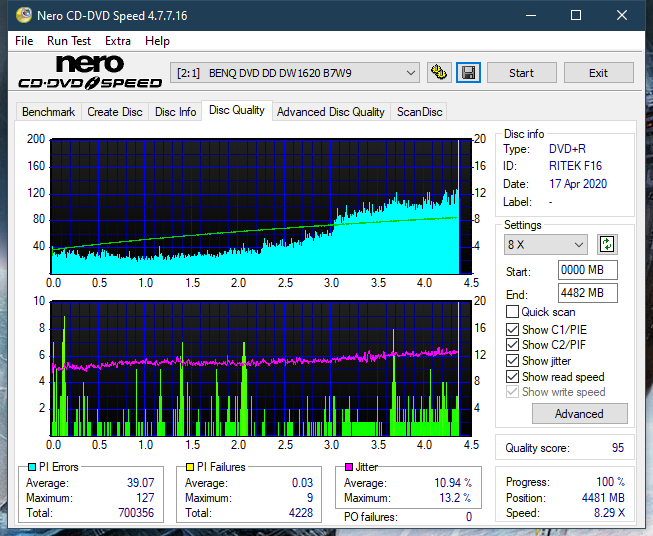This screenshot has height=536, width=653.
Task: Click the PI Errors average 39.07
Action: tap(141, 483)
